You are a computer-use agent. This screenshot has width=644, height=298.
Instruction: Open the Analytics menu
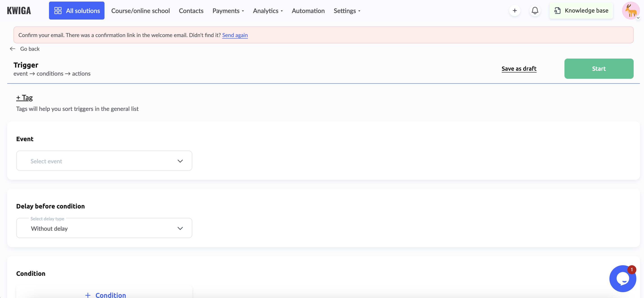pyautogui.click(x=268, y=10)
